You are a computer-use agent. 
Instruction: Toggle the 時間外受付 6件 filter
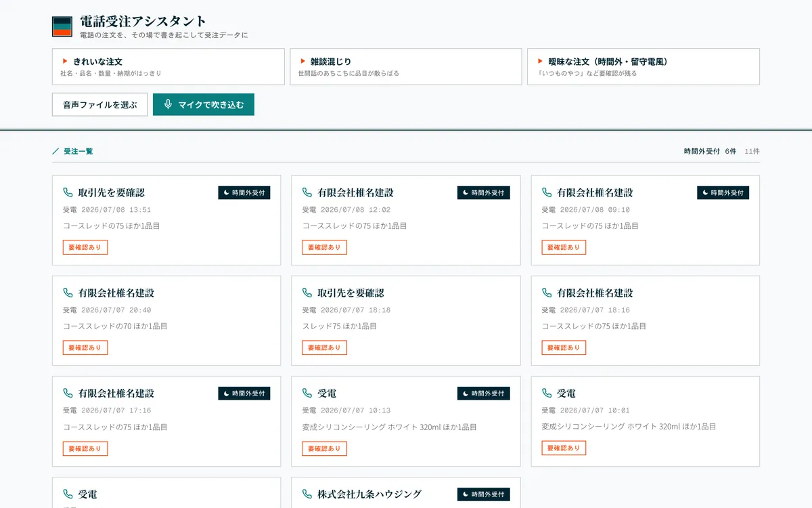click(710, 151)
